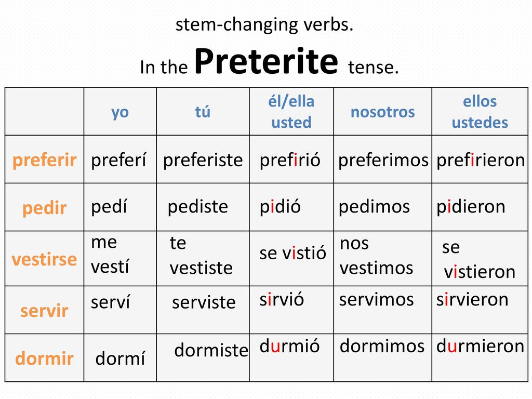Select the large 'Preterite' title word

[267, 61]
